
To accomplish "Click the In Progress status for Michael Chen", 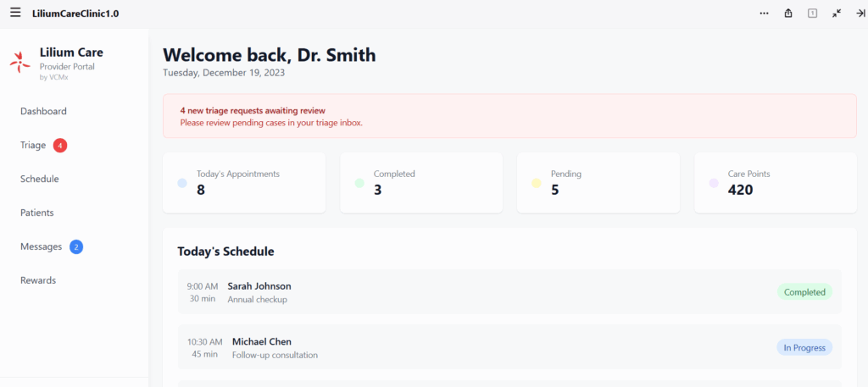I will [804, 347].
